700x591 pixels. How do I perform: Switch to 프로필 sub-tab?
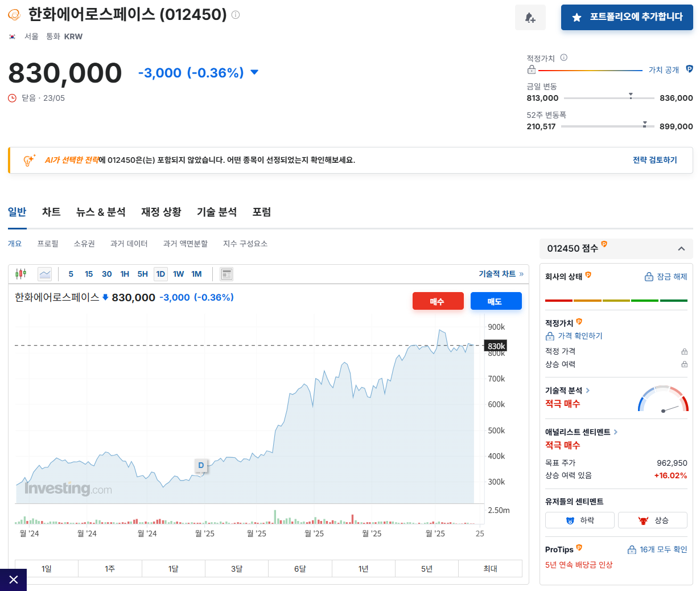pyautogui.click(x=48, y=244)
